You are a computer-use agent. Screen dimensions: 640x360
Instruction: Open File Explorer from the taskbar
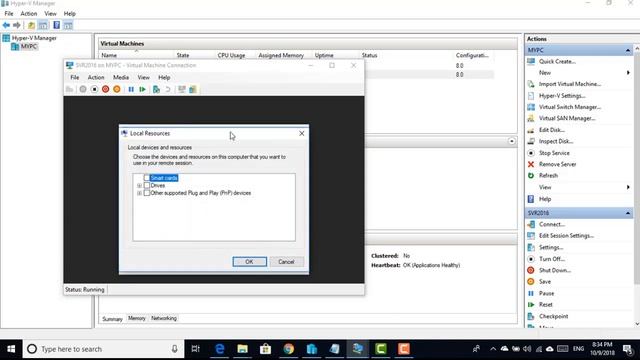[242, 349]
